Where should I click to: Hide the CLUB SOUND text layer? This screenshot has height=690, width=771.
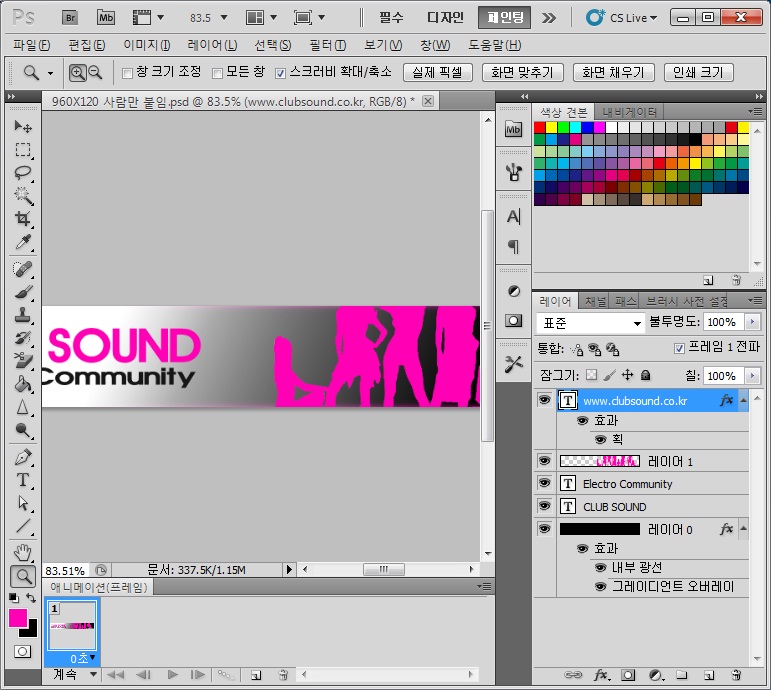coord(544,506)
